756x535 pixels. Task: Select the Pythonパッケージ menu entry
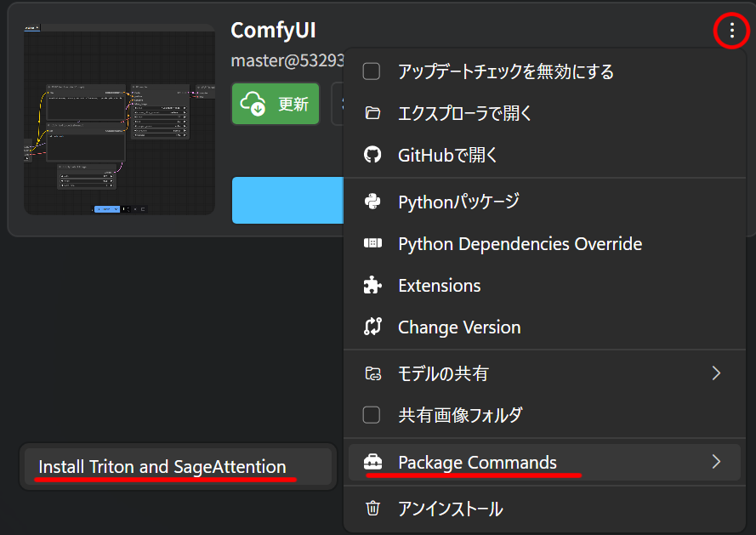pyautogui.click(x=458, y=202)
